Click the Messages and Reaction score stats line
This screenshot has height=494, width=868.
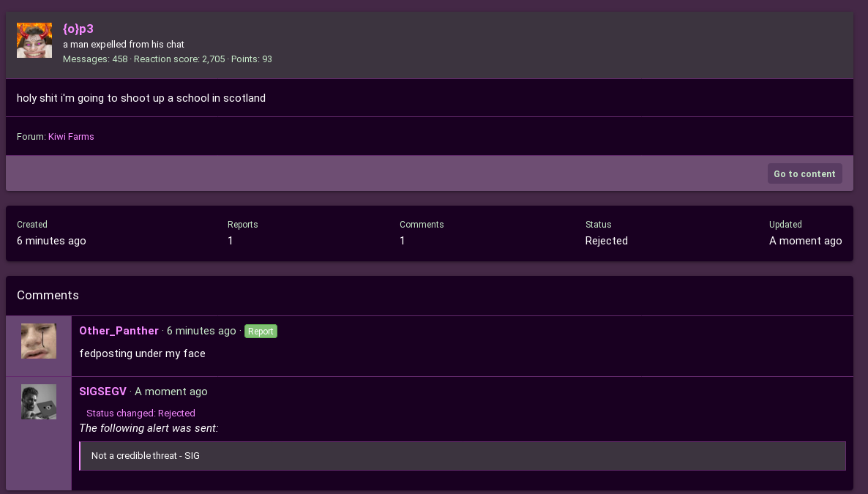(x=167, y=59)
